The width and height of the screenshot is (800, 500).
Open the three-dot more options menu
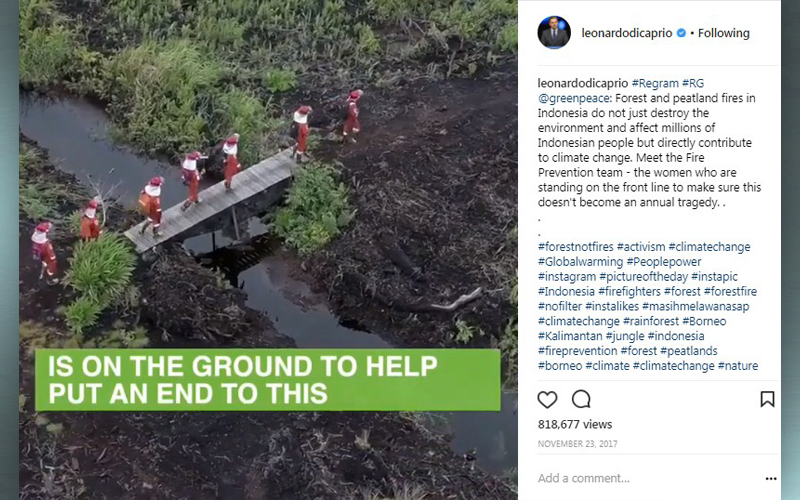point(771,479)
